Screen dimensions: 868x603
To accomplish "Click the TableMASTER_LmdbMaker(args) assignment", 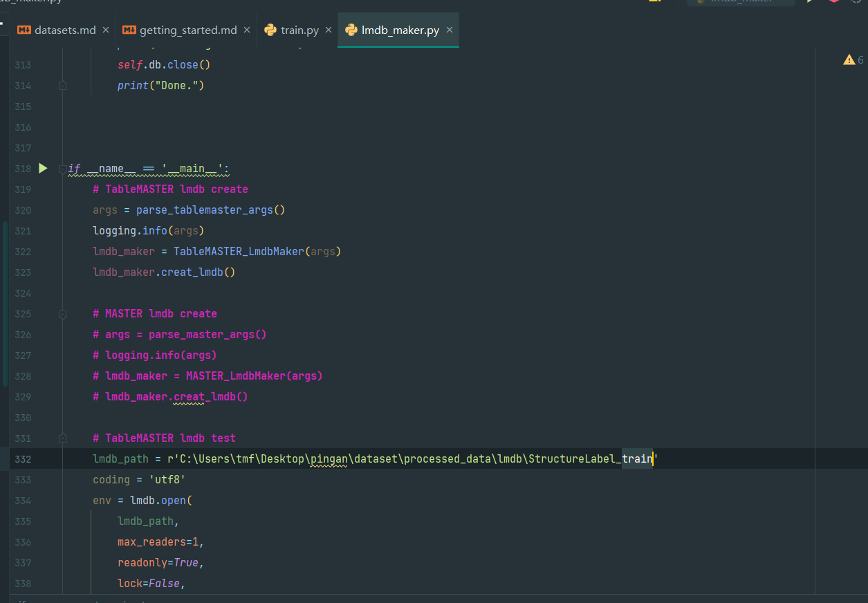I will tap(217, 251).
